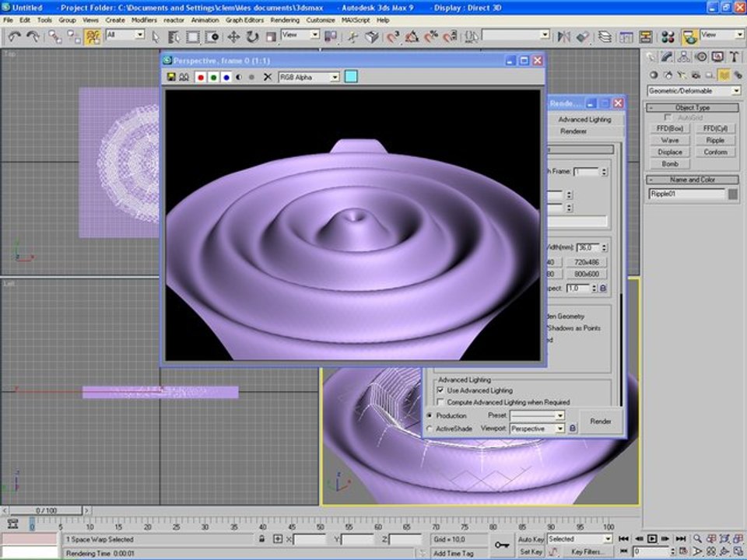Open the Rendering menu
The height and width of the screenshot is (560, 747).
[285, 20]
